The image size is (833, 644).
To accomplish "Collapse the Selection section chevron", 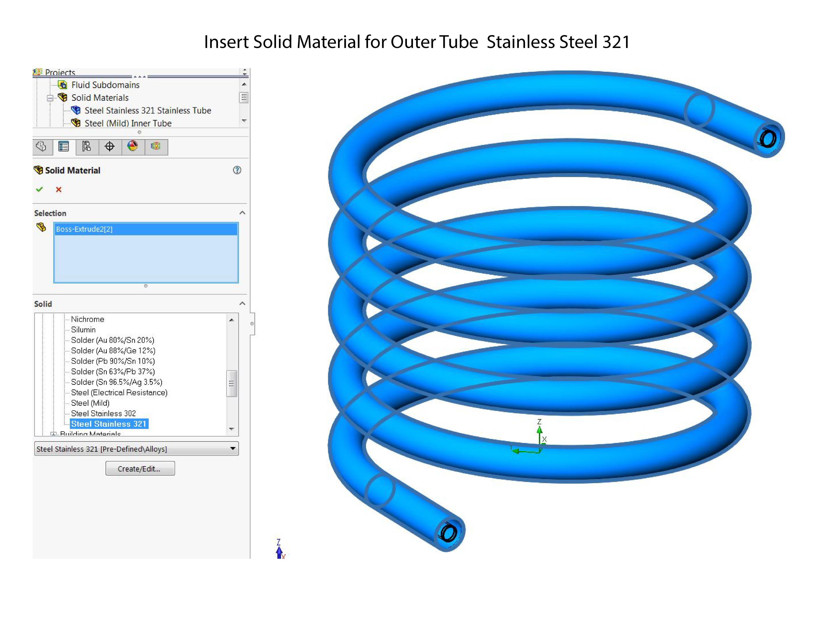I will 242,213.
